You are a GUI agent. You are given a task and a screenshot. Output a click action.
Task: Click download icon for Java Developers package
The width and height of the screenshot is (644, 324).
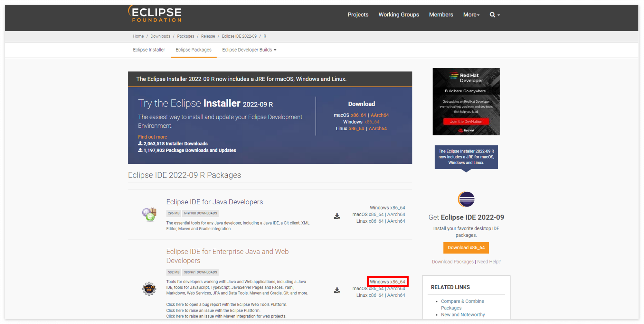pyautogui.click(x=337, y=216)
